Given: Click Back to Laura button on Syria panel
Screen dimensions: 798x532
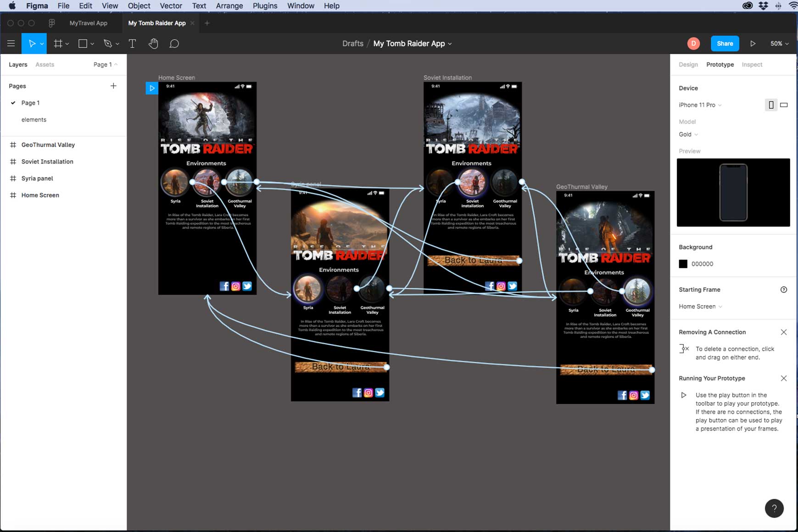Looking at the screenshot, I should [341, 367].
